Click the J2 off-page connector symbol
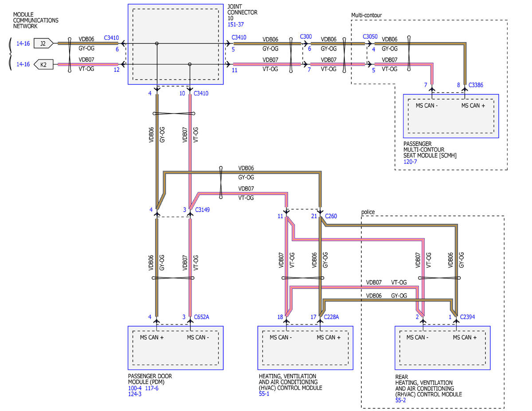Image resolution: width=532 pixels, height=411 pixels. tap(43, 43)
